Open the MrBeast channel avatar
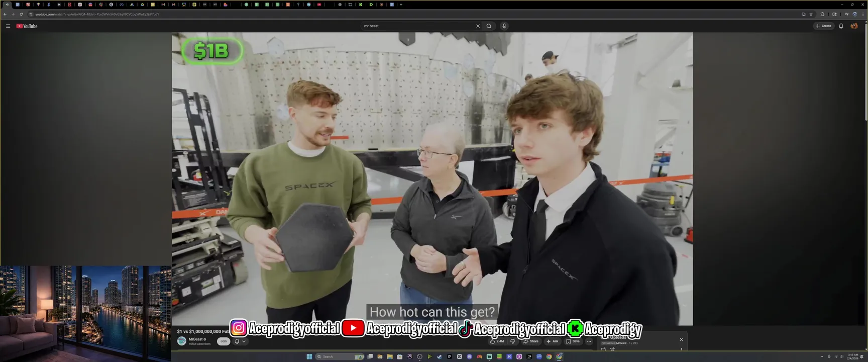The width and height of the screenshot is (868, 362). (182, 341)
